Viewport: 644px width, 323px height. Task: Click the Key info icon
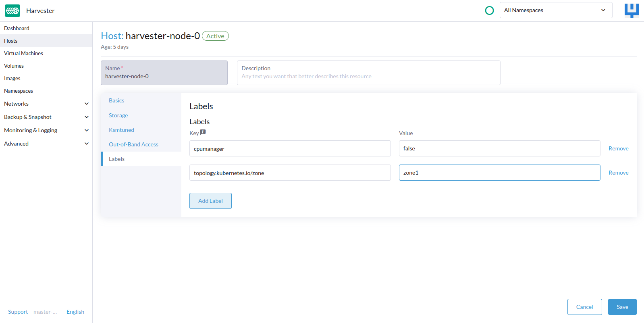coord(203,132)
